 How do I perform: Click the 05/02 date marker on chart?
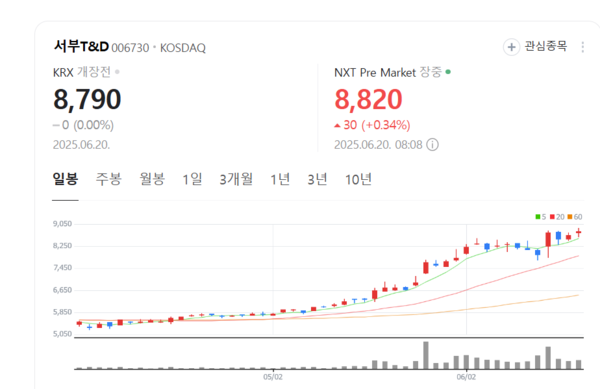pyautogui.click(x=273, y=377)
